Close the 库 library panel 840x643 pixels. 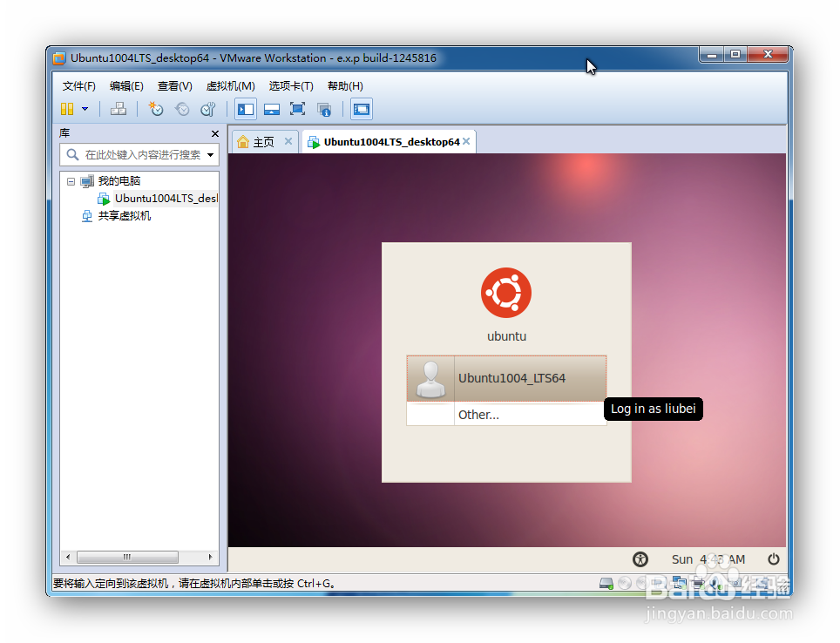click(215, 133)
